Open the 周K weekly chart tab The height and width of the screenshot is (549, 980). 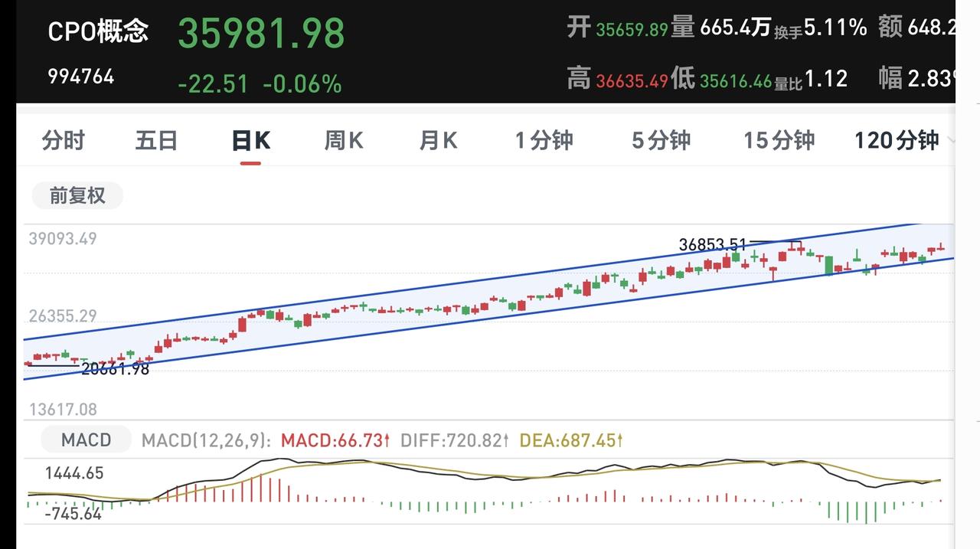pyautogui.click(x=344, y=141)
